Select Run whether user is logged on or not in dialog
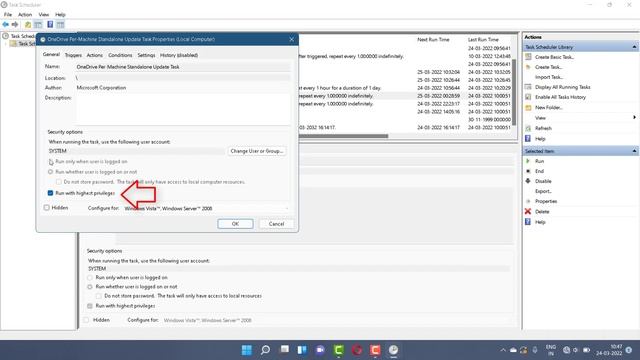 point(51,172)
